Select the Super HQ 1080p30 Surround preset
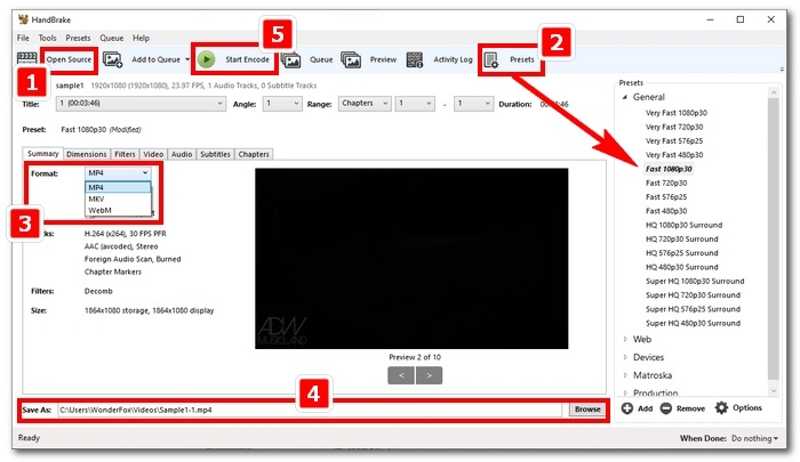Image resolution: width=800 pixels, height=462 pixels. pos(695,281)
